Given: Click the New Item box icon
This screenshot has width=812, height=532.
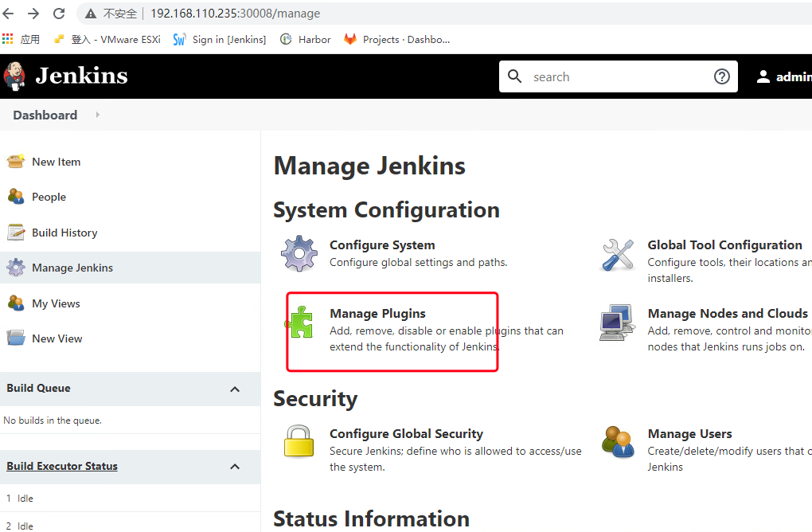Looking at the screenshot, I should tap(16, 161).
